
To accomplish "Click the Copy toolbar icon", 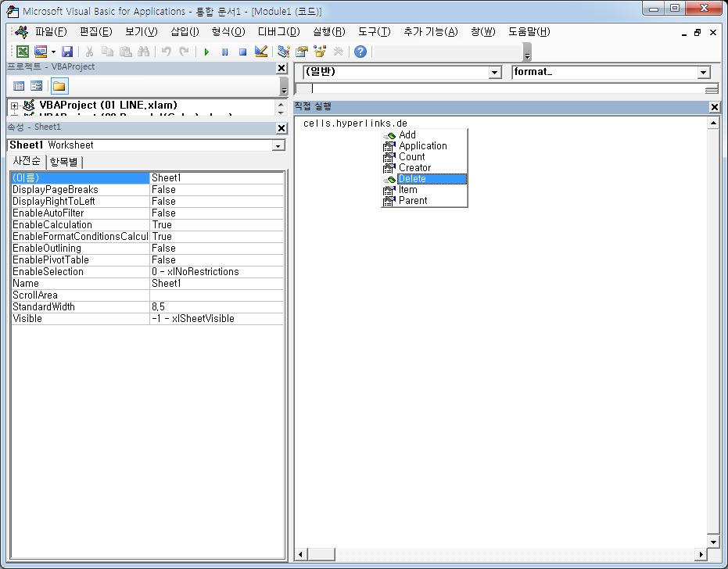I will (107, 52).
